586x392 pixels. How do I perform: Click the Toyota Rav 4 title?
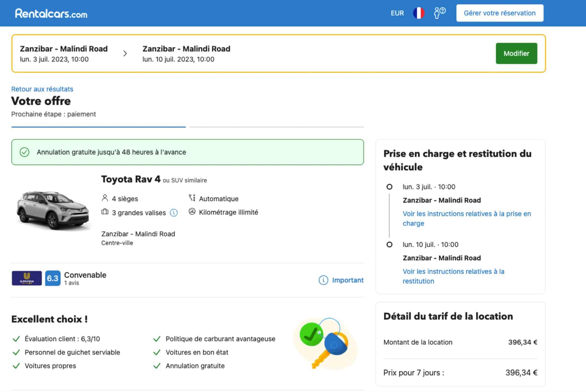point(131,179)
